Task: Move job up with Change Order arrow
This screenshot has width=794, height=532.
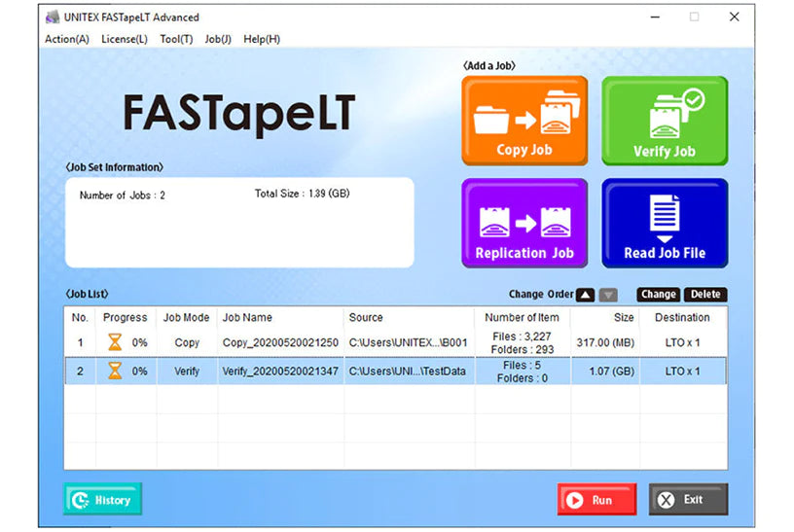Action: tap(585, 295)
